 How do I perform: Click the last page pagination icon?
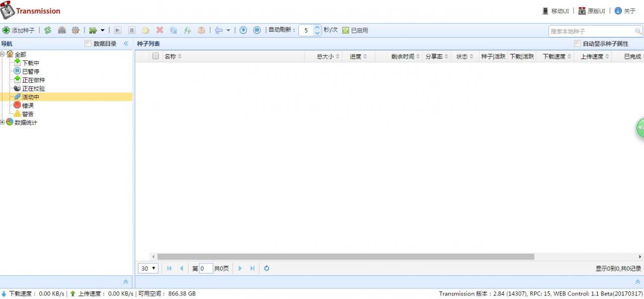pos(253,268)
